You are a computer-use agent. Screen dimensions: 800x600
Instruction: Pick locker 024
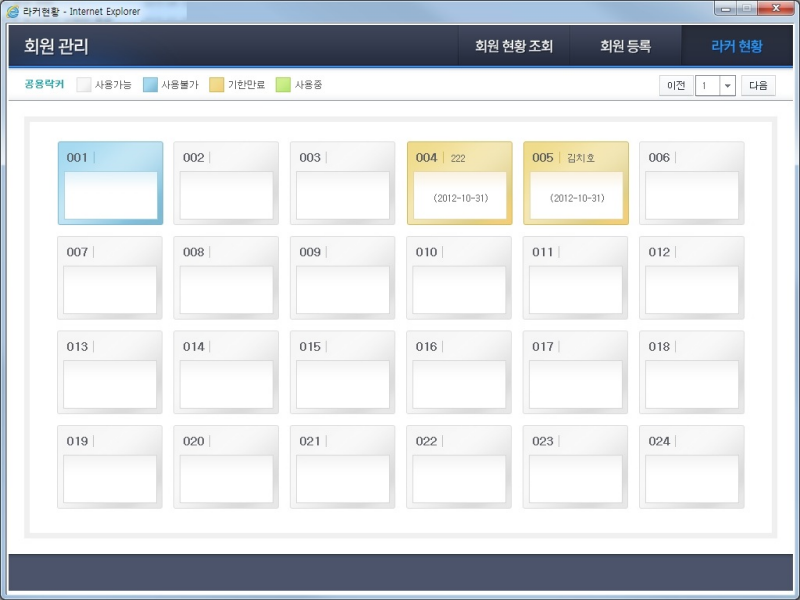pos(691,467)
